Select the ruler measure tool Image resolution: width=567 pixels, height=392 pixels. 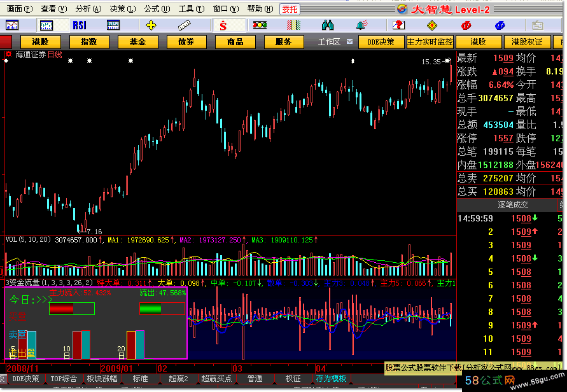185,25
